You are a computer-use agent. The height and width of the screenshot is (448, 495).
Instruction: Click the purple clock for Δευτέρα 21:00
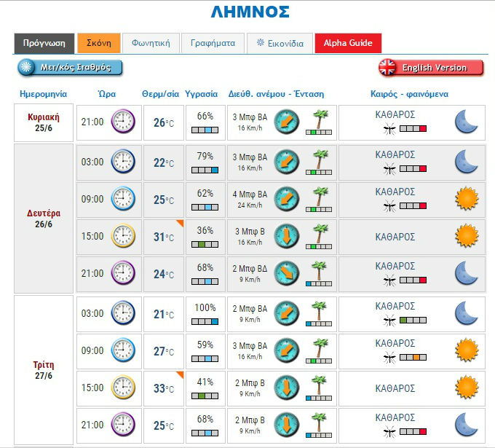[x=123, y=273]
